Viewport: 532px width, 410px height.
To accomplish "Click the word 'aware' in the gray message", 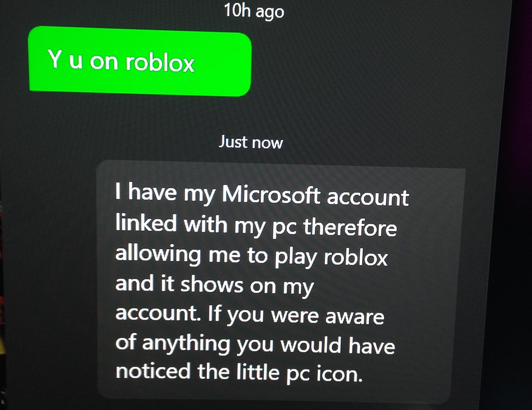I will (355, 317).
